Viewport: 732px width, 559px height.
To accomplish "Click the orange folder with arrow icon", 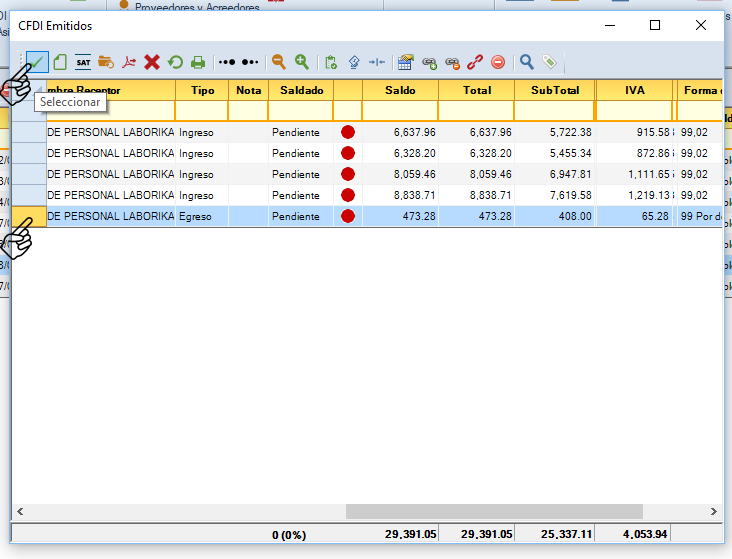I will tap(106, 62).
